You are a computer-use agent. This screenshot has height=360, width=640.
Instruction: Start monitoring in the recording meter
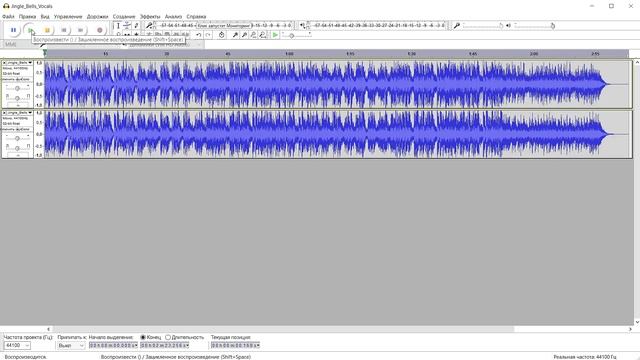point(224,25)
